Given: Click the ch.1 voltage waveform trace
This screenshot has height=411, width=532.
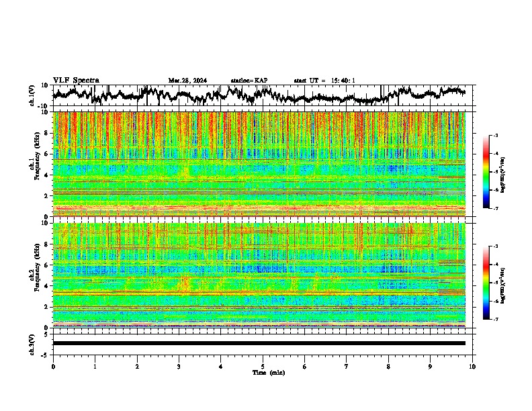Looking at the screenshot, I should click(x=259, y=95).
